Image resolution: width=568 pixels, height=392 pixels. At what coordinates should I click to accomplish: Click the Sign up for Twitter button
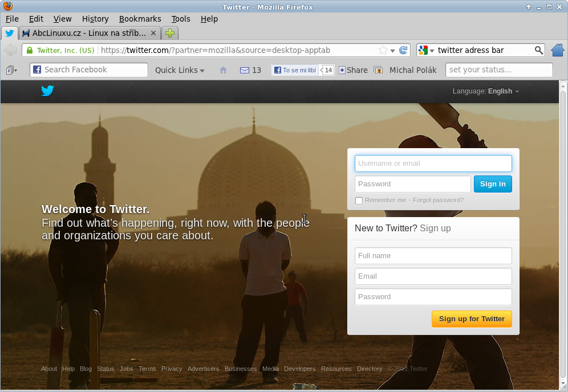click(472, 319)
